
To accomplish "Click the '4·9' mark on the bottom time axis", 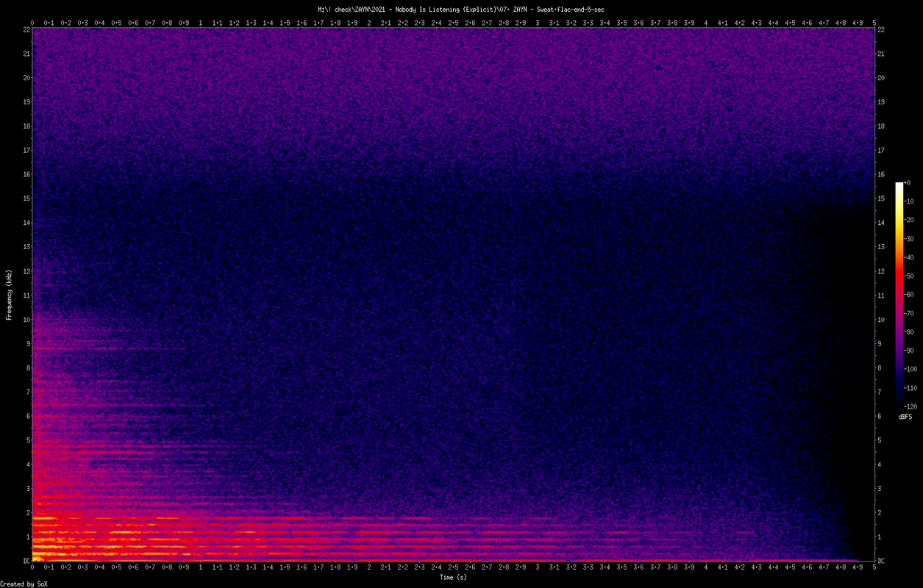I will 858,569.
